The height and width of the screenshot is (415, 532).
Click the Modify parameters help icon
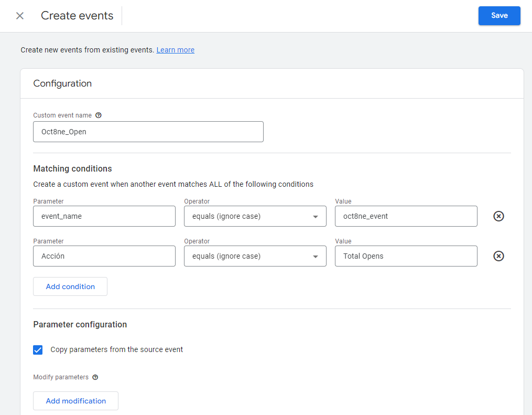(95, 377)
